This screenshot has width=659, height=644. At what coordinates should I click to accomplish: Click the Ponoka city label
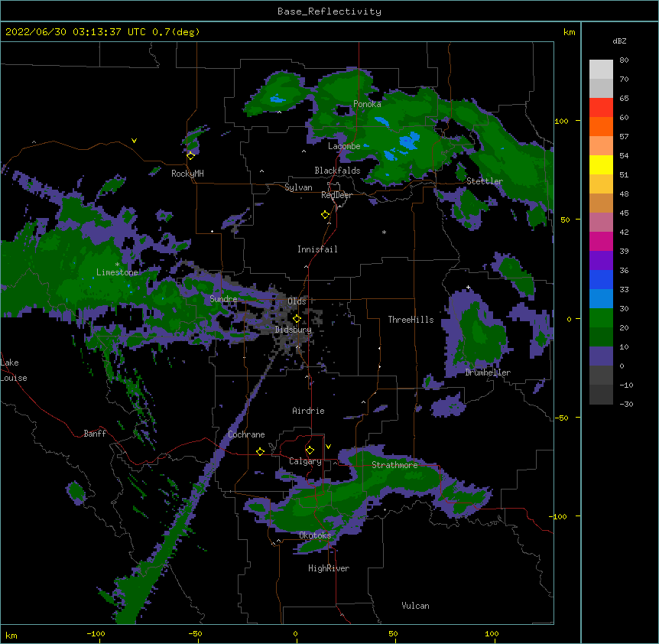(x=367, y=104)
